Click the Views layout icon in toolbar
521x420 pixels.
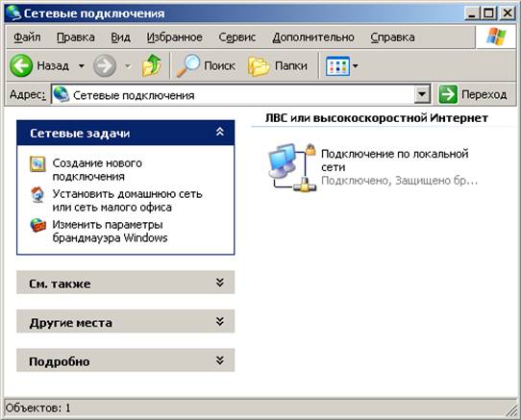[337, 66]
